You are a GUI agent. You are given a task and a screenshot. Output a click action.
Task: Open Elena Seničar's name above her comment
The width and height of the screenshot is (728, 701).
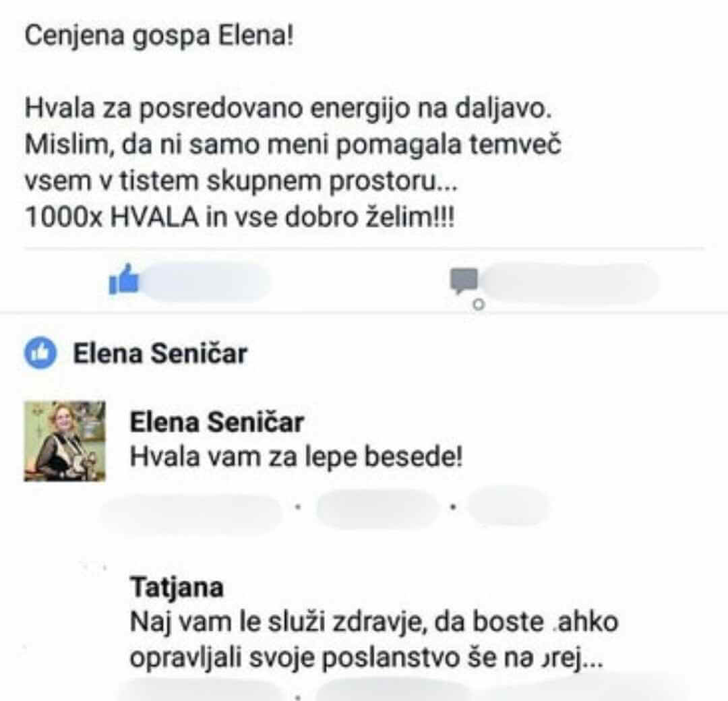[x=216, y=423]
